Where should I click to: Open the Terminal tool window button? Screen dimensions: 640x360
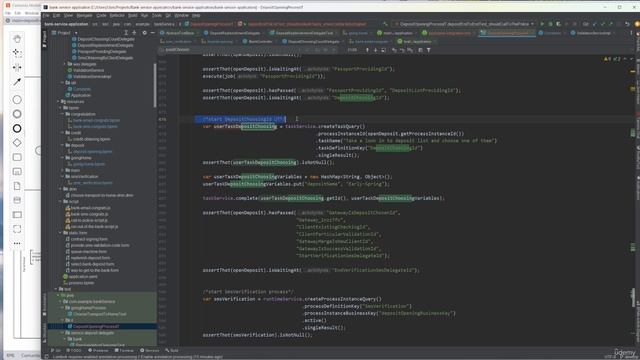124,350
